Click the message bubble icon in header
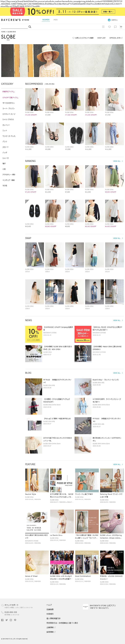Viewport: 125px width, 644px height. (x=115, y=27)
